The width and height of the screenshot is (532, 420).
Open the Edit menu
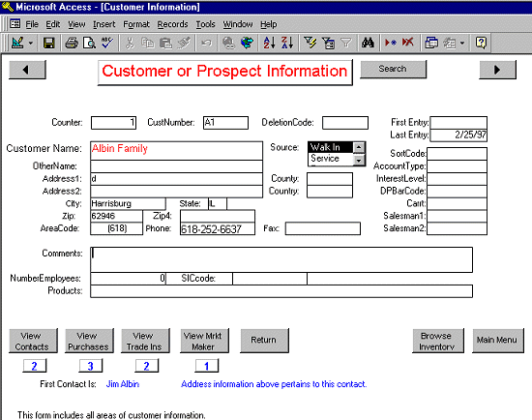click(x=53, y=24)
